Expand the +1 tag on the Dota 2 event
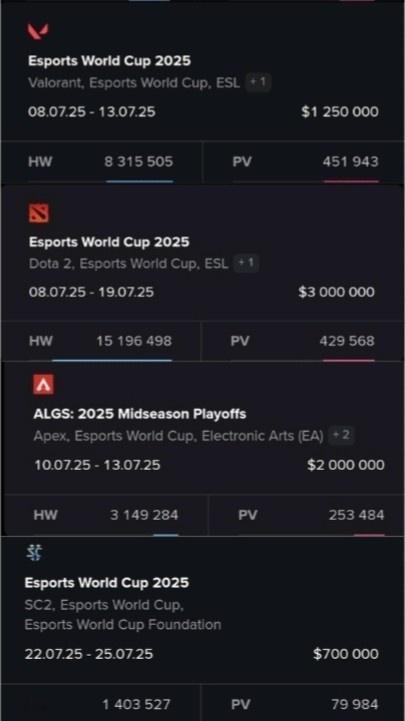The height and width of the screenshot is (721, 405). tap(246, 263)
